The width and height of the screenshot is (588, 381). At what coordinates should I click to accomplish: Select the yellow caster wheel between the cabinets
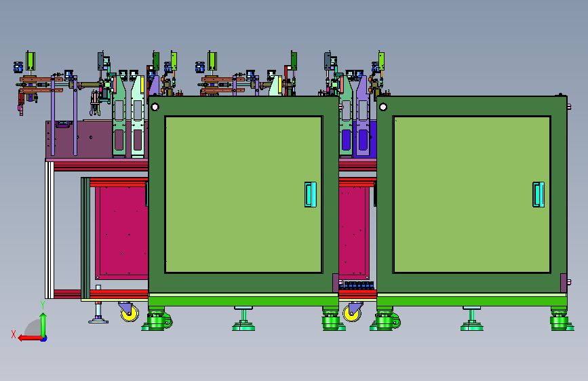[353, 313]
